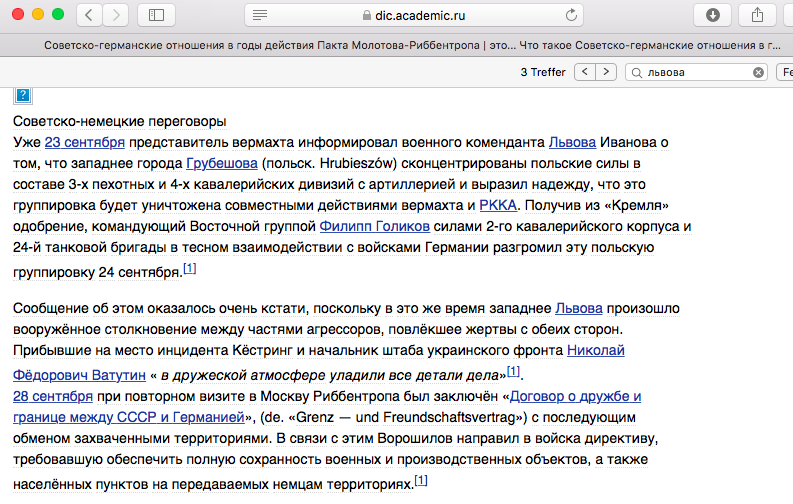Open the 23 сентября link
The height and width of the screenshot is (504, 793).
(84, 143)
